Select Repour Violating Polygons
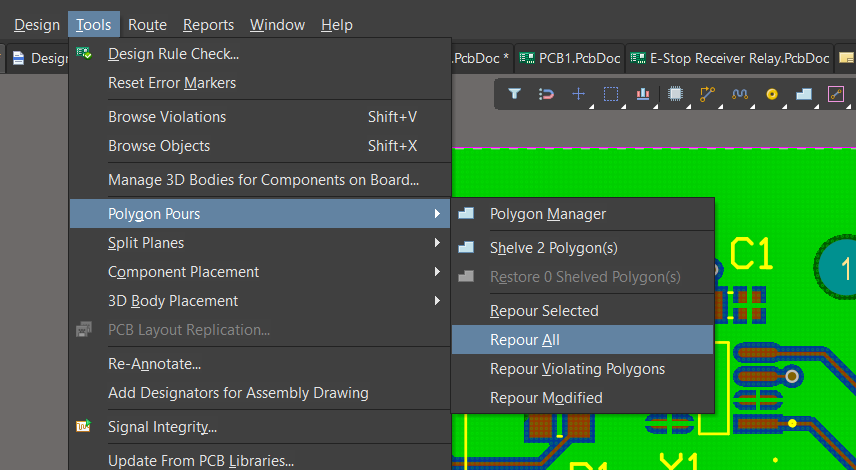 tap(582, 368)
